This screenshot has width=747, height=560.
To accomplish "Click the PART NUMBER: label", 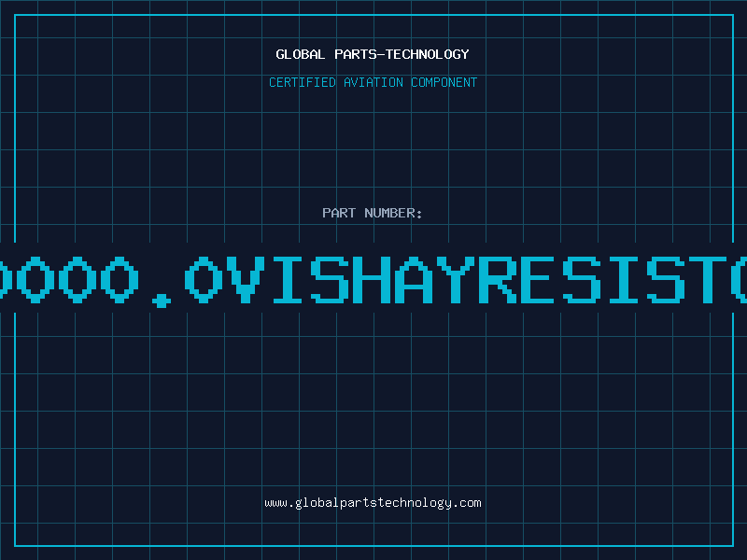I will point(373,213).
